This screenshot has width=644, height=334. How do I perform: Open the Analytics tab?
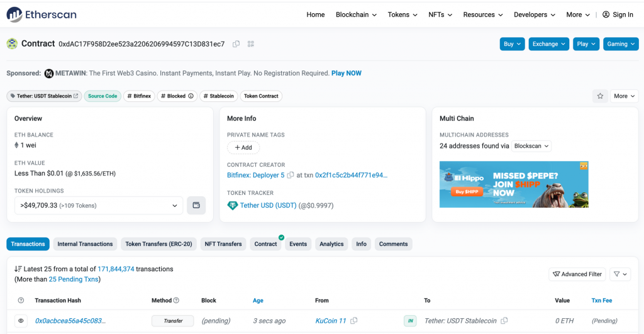(331, 244)
